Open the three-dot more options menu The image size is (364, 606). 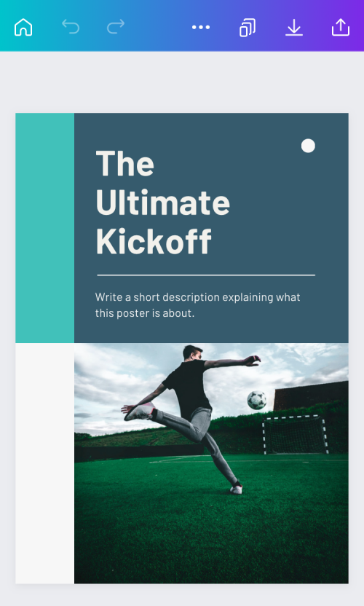coord(201,27)
